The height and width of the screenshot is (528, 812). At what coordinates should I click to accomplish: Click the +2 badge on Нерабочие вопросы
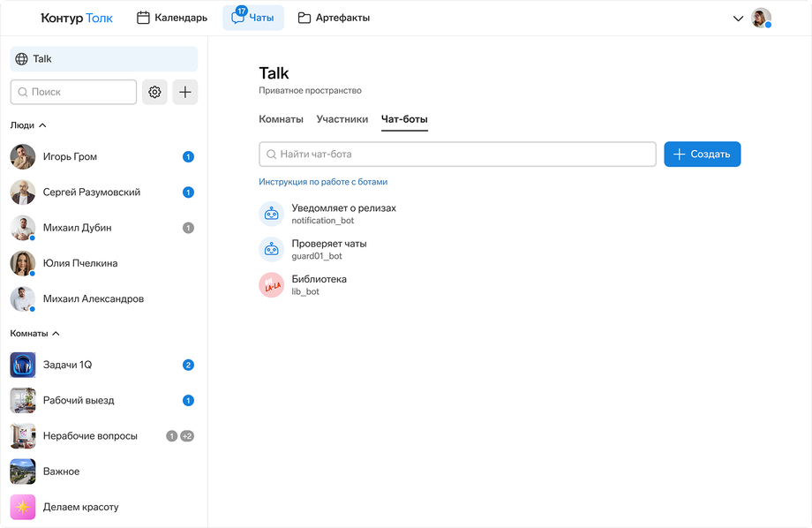[x=187, y=436]
